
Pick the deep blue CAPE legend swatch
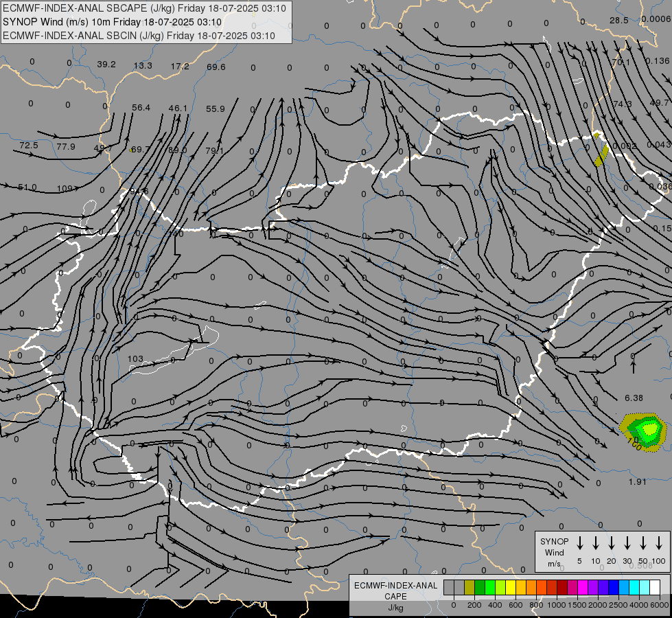[614, 587]
